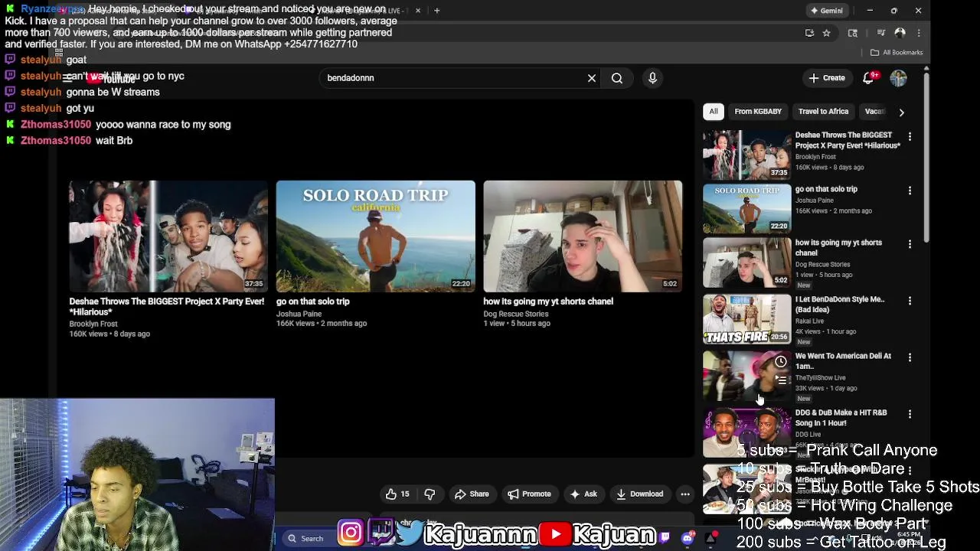Image resolution: width=980 pixels, height=551 pixels.
Task: Open options for 'We Went To American Deli' video
Action: point(910,357)
